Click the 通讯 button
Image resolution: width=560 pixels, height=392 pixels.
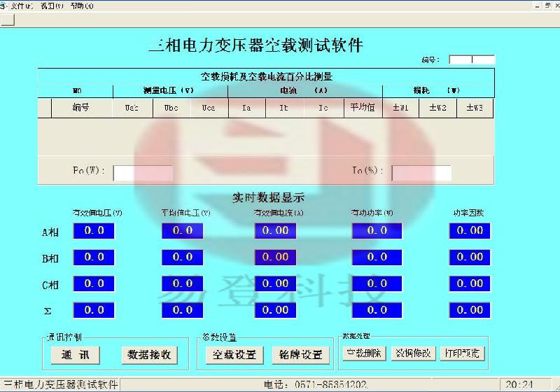tap(76, 355)
